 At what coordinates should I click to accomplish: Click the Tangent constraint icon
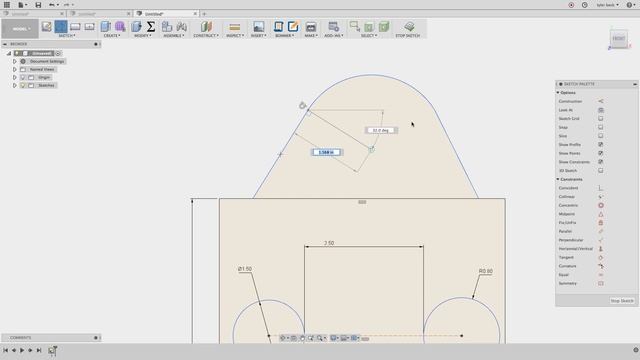(601, 258)
